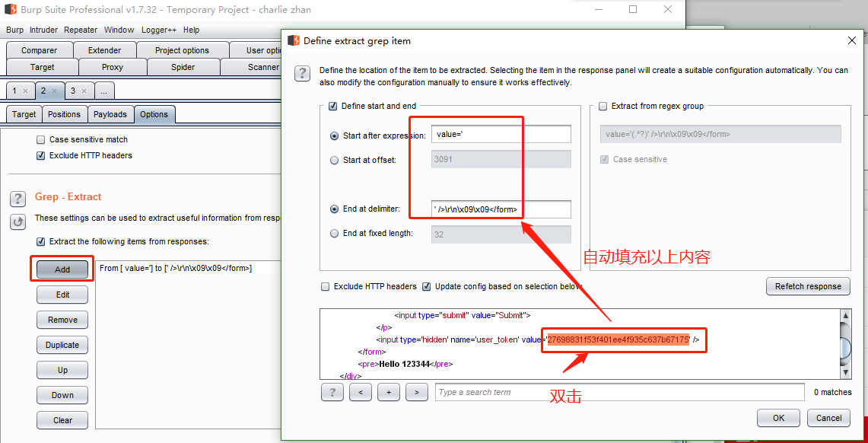This screenshot has width=868, height=443.
Task: Toggle Exclude HTTP headers in the dialog
Action: (326, 287)
